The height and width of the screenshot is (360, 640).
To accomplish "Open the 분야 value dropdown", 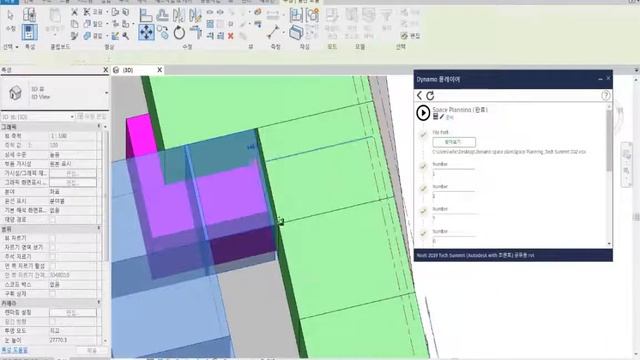I will [73, 191].
